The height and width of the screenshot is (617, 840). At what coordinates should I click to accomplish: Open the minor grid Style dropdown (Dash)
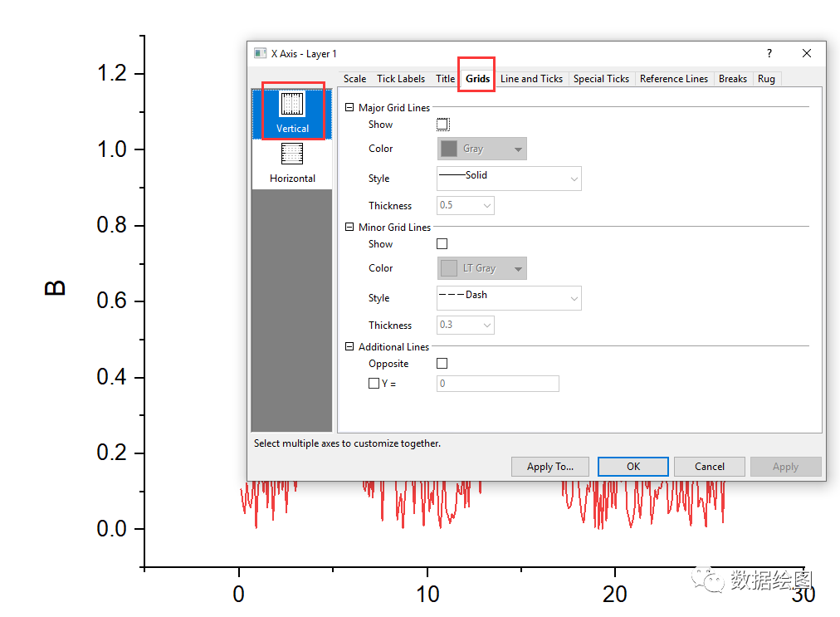click(x=509, y=298)
